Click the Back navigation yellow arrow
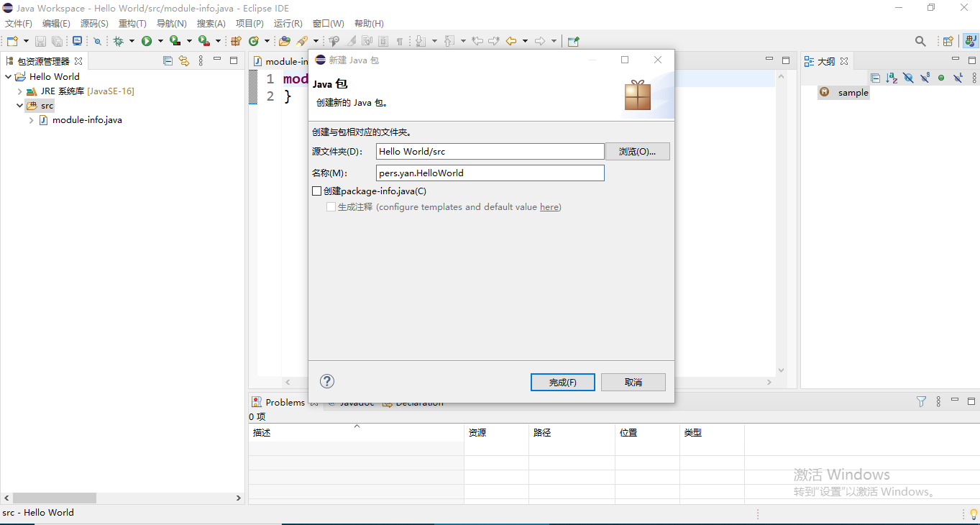Image resolution: width=980 pixels, height=525 pixels. (x=511, y=41)
